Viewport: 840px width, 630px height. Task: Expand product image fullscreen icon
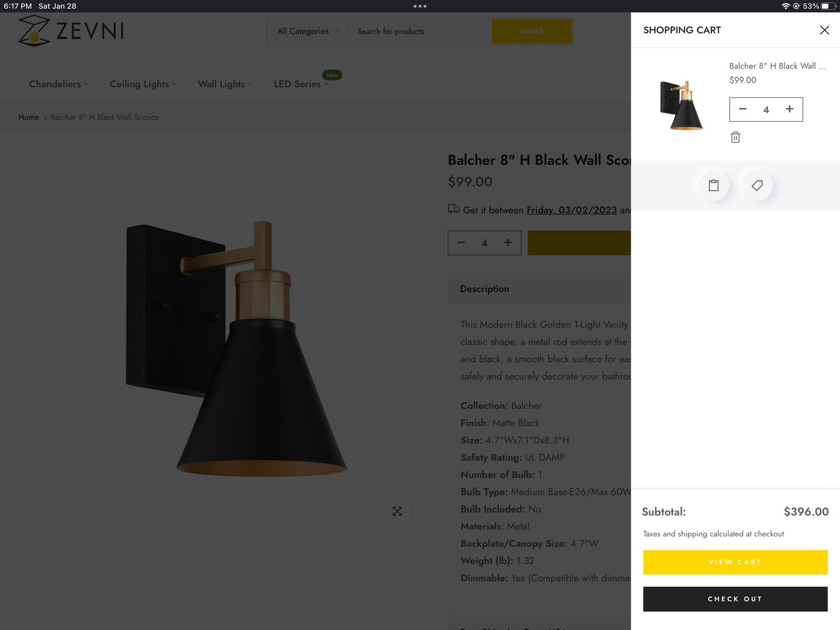397,511
